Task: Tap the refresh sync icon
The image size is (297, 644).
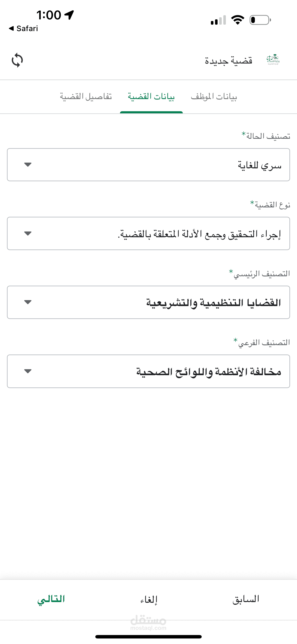Action: click(17, 60)
